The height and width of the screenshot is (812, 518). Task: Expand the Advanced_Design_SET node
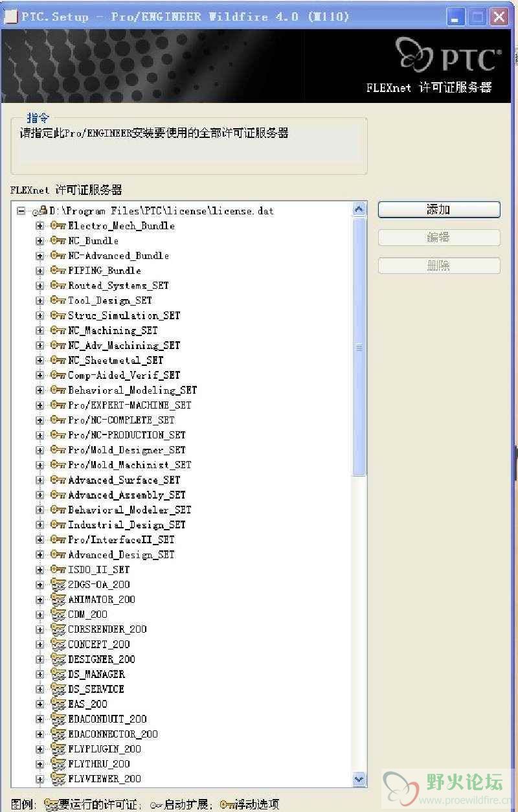tap(39, 554)
